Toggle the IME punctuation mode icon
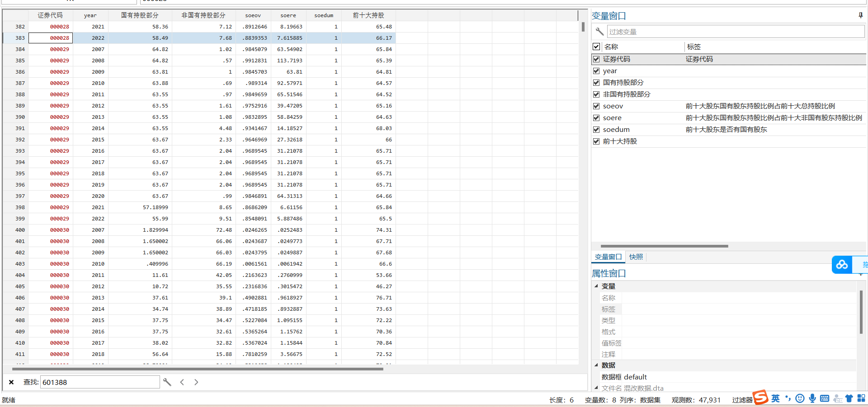The image size is (868, 407). 788,398
